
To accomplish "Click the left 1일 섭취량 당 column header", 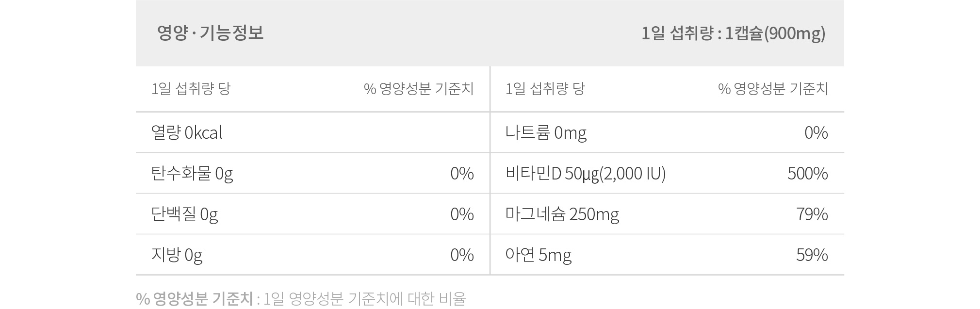I will [x=191, y=89].
